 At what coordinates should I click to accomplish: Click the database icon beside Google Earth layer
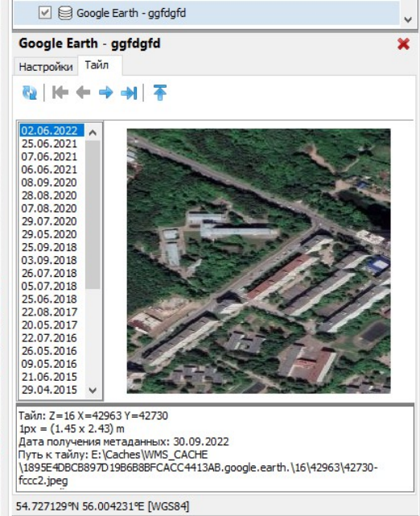click(x=65, y=13)
